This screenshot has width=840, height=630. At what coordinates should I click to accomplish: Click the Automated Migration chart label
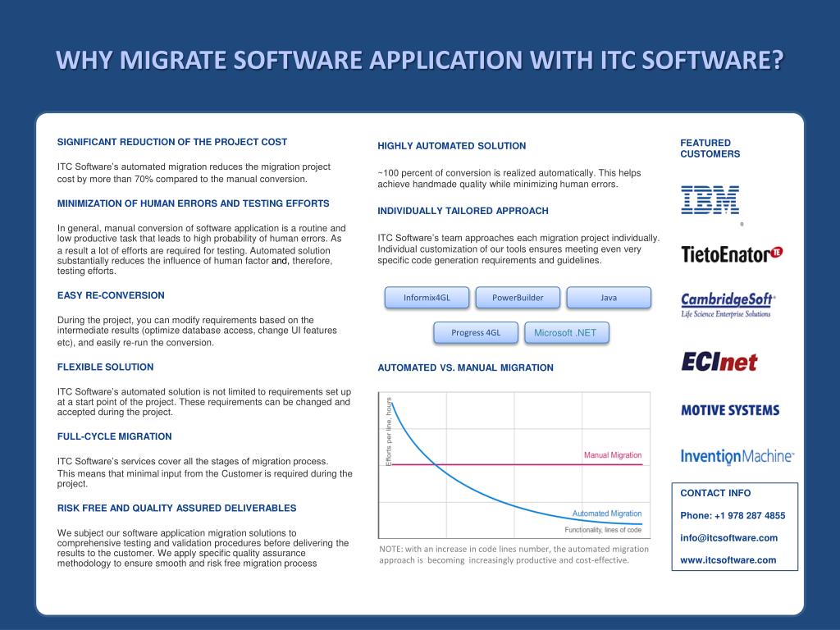(606, 514)
